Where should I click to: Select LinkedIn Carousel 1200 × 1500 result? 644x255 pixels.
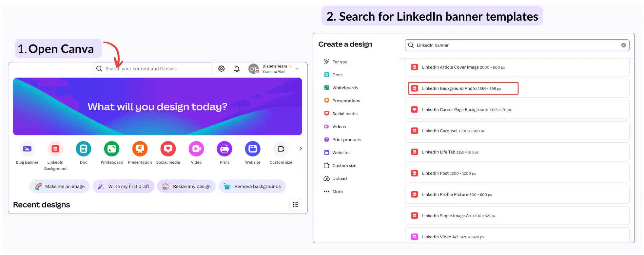point(517,131)
